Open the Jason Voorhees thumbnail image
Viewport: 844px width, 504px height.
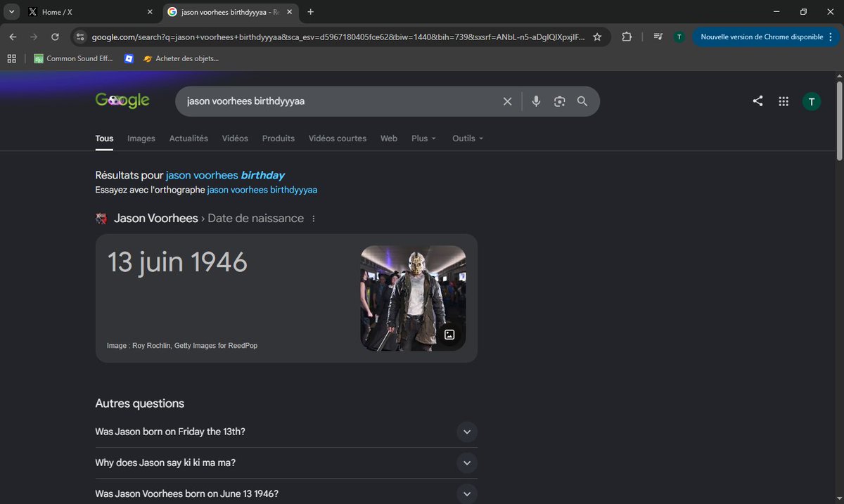413,298
